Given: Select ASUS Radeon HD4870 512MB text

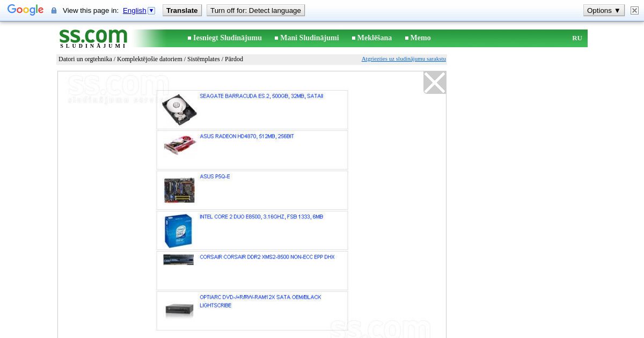Looking at the screenshot, I should [x=247, y=136].
